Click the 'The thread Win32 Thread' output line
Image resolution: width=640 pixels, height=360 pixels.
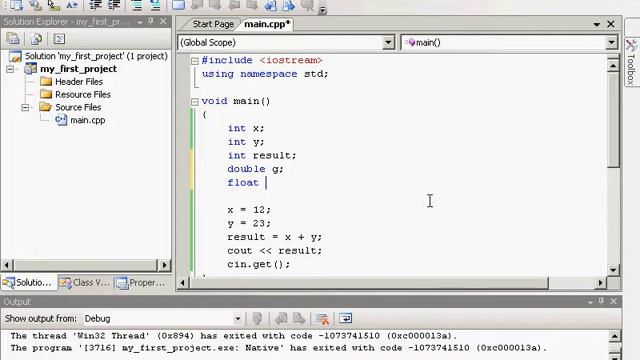point(234,336)
